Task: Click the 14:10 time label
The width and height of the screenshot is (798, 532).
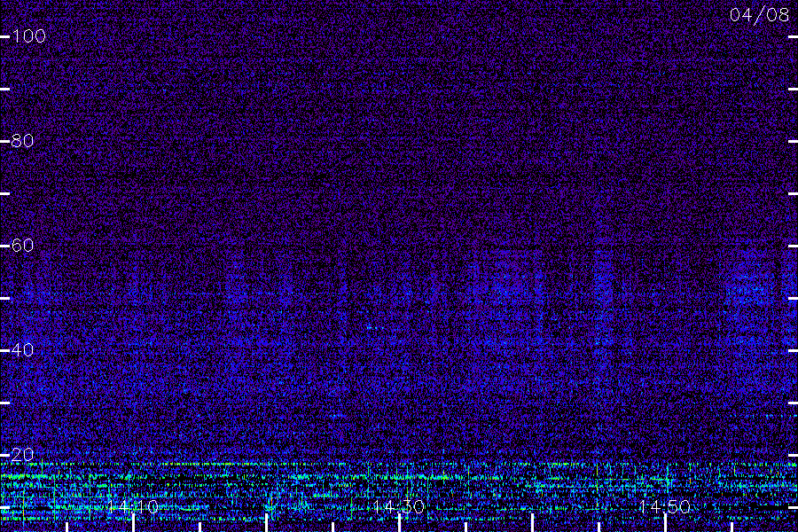Action: tap(133, 506)
